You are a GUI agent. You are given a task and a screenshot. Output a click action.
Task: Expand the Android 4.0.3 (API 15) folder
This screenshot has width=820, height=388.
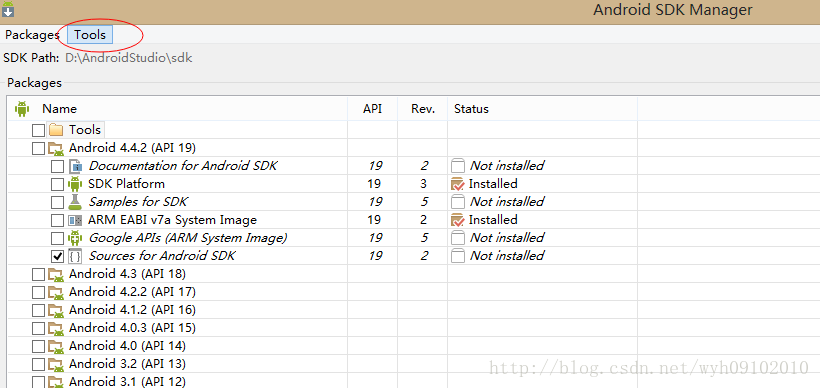(55, 328)
